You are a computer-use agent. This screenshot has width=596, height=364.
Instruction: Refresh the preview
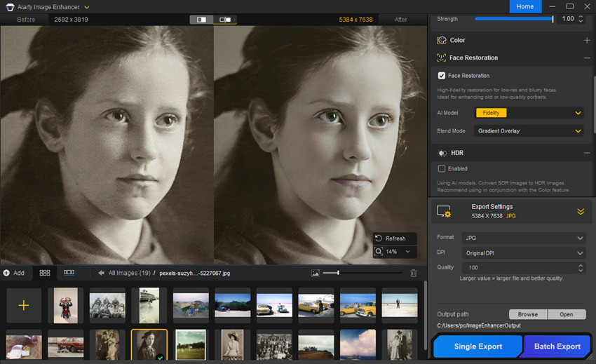pos(395,238)
